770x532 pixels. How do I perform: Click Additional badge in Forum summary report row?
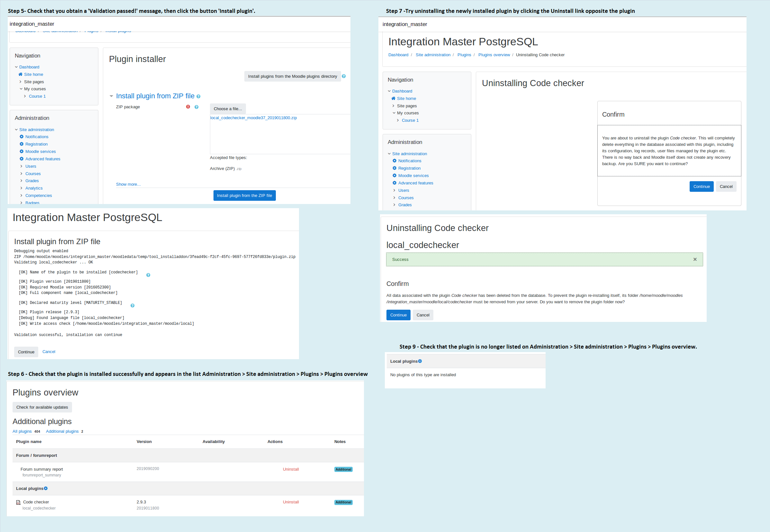coord(343,469)
